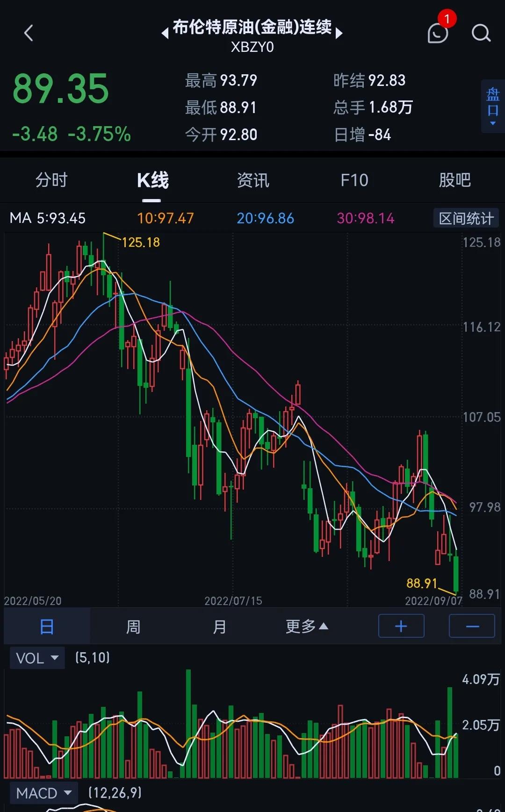Tap the MA 30:98.14 value
Screen dimensions: 505x812
(366, 218)
